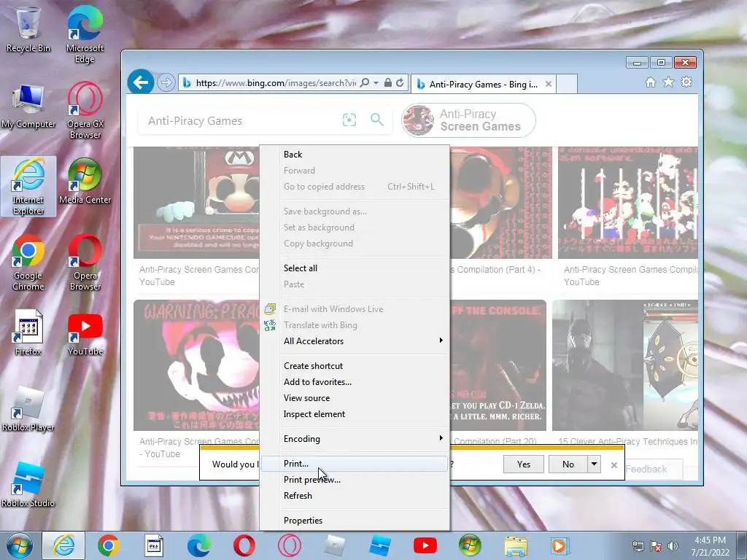
Task: Click the Forward arrow in Internet Explorer
Action: [166, 83]
